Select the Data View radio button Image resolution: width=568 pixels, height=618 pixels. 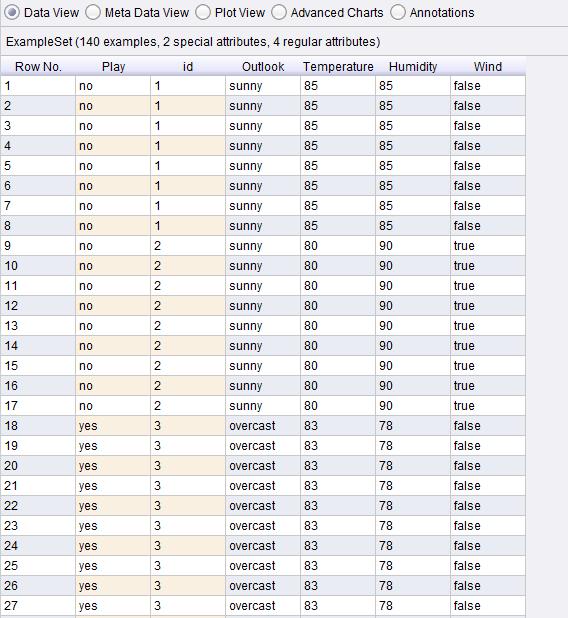click(x=42, y=13)
